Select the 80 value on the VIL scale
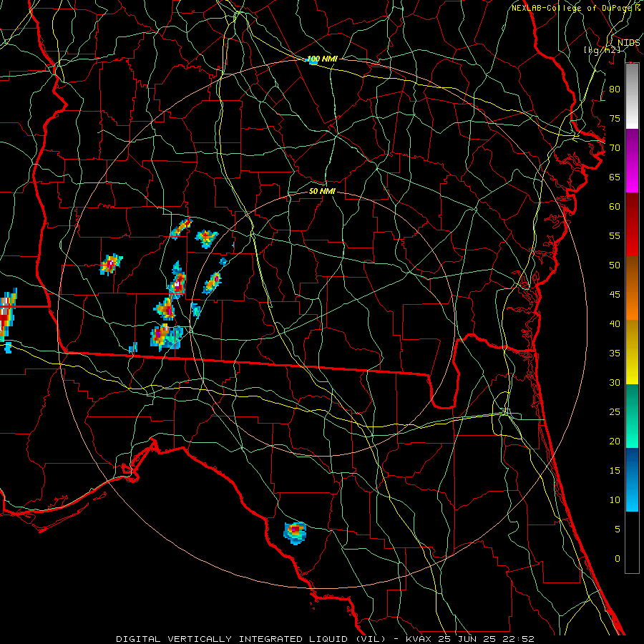 point(615,89)
